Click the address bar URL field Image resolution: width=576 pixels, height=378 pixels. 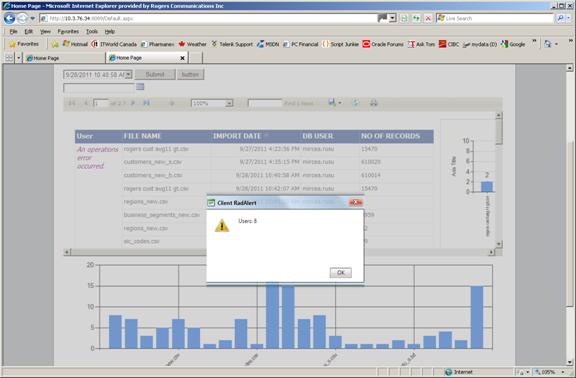(209, 18)
